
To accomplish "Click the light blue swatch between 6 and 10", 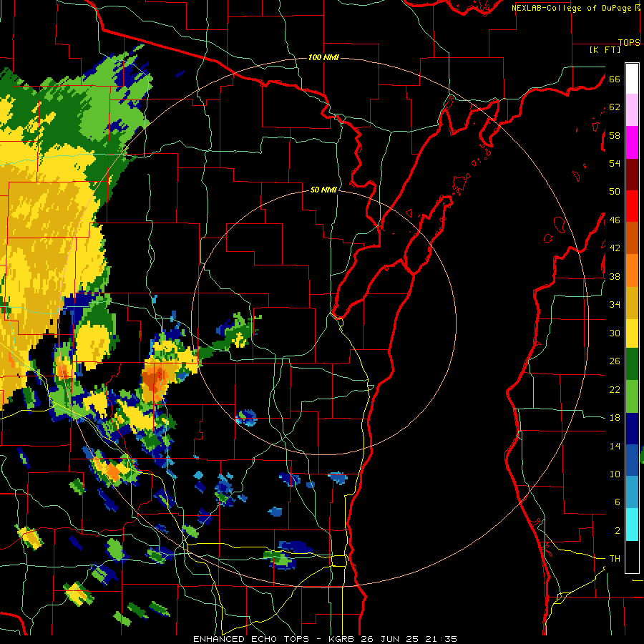I will pos(632,492).
